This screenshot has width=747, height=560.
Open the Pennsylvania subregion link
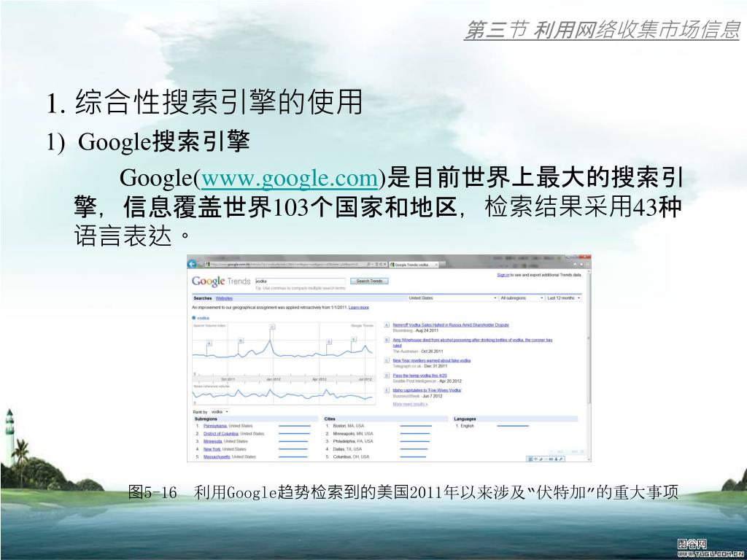point(215,426)
